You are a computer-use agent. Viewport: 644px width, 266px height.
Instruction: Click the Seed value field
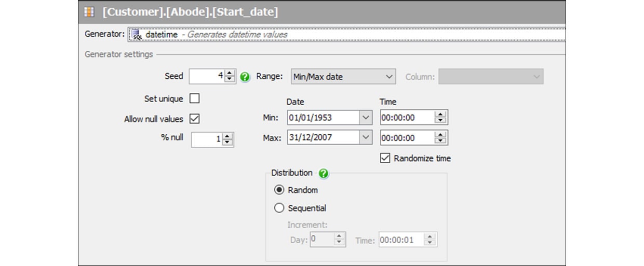click(207, 76)
